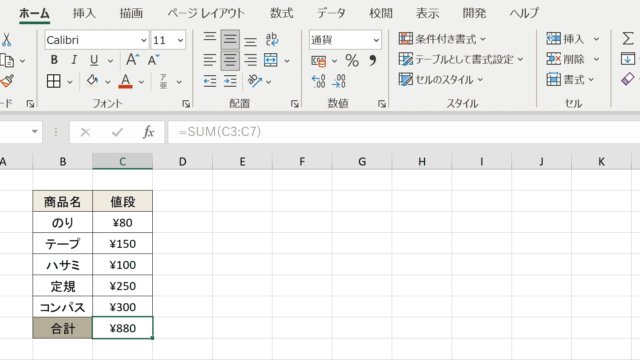Click the Borders icon

point(53,81)
